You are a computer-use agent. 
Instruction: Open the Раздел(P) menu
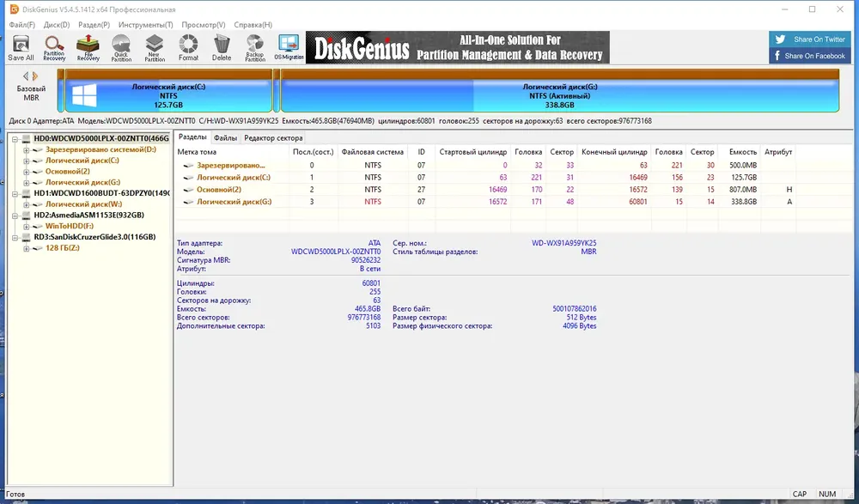[94, 25]
